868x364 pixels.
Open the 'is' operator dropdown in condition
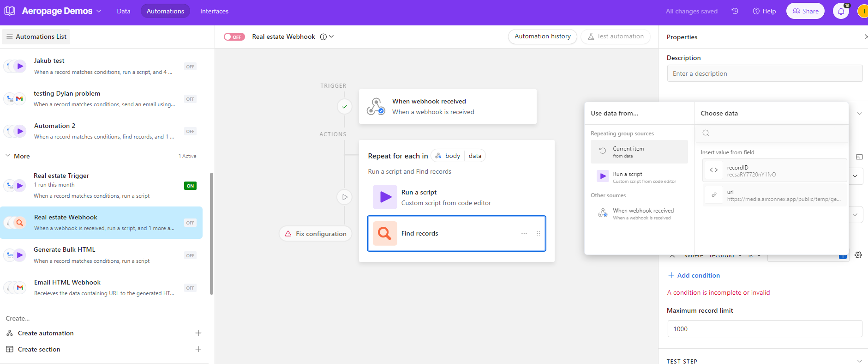pyautogui.click(x=754, y=255)
